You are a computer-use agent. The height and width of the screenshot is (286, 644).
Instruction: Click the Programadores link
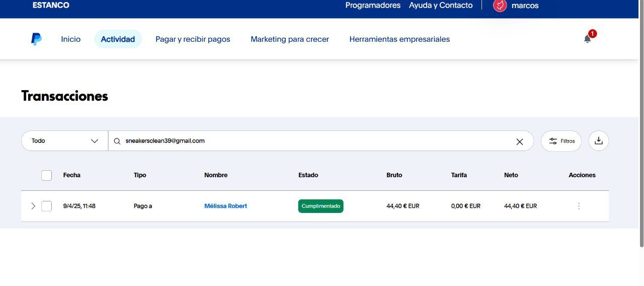(373, 6)
